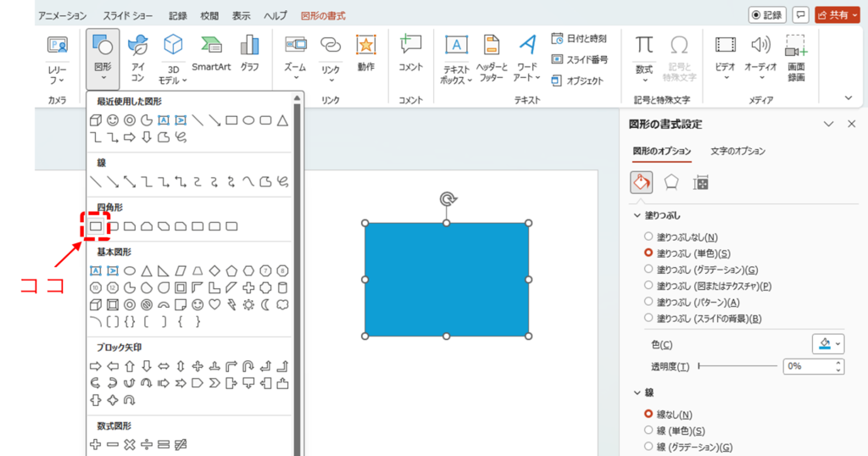Click the rotation handle above blue rectangle
The image size is (868, 456).
(447, 199)
